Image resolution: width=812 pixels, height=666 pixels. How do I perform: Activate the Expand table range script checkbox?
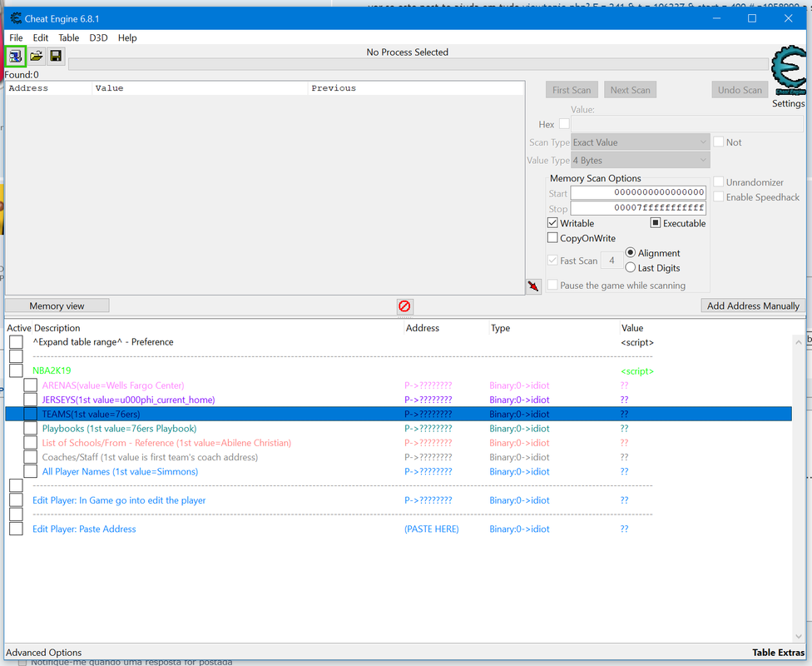pyautogui.click(x=16, y=342)
